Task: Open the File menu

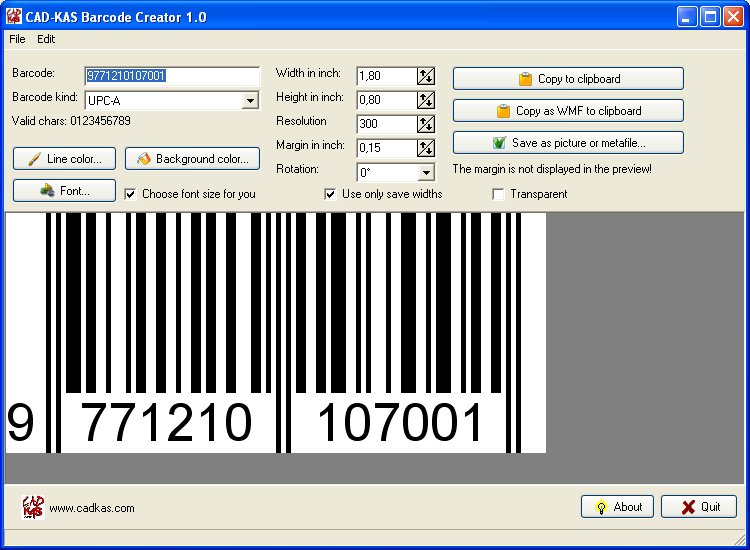Action: tap(17, 39)
